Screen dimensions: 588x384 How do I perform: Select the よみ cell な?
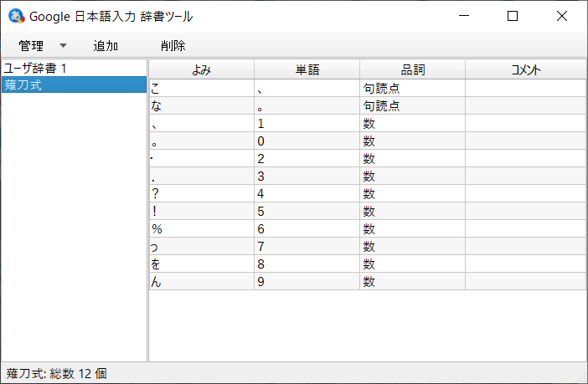202,105
